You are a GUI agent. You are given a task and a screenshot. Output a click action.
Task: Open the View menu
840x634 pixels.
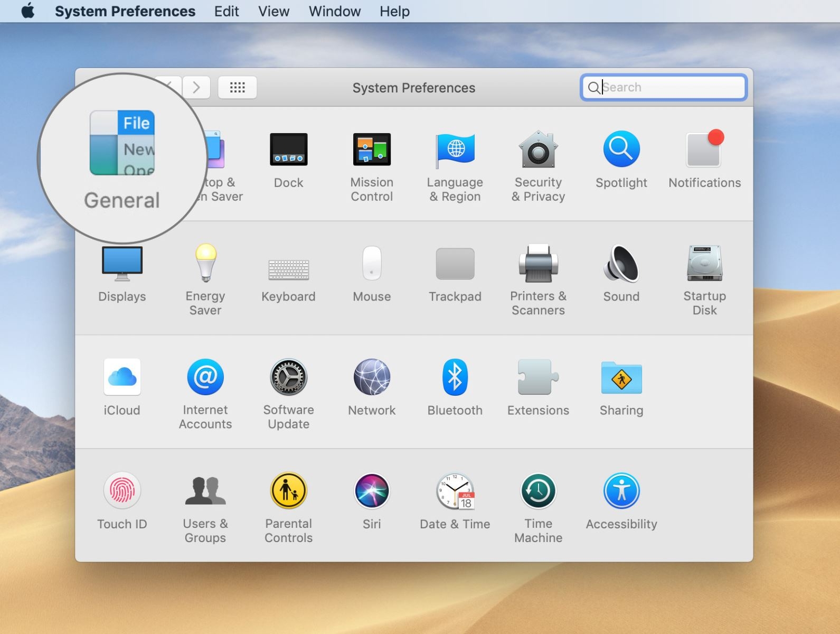click(273, 11)
